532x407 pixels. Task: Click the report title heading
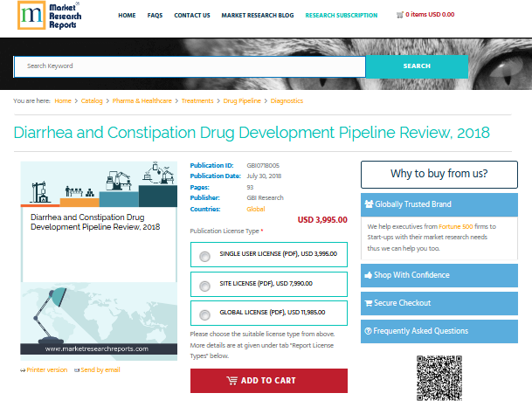[252, 133]
